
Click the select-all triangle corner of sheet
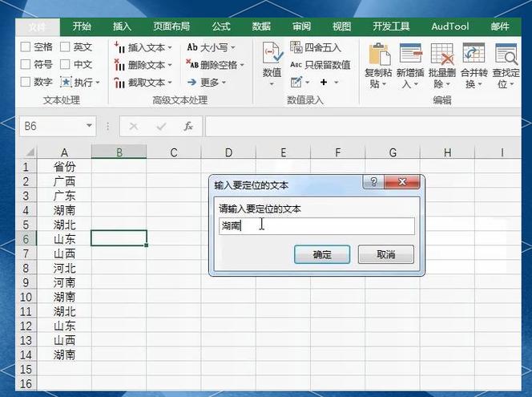[x=30, y=152]
